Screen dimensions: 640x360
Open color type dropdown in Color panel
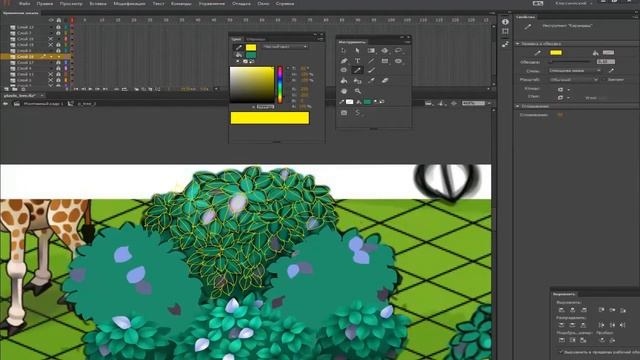point(285,47)
